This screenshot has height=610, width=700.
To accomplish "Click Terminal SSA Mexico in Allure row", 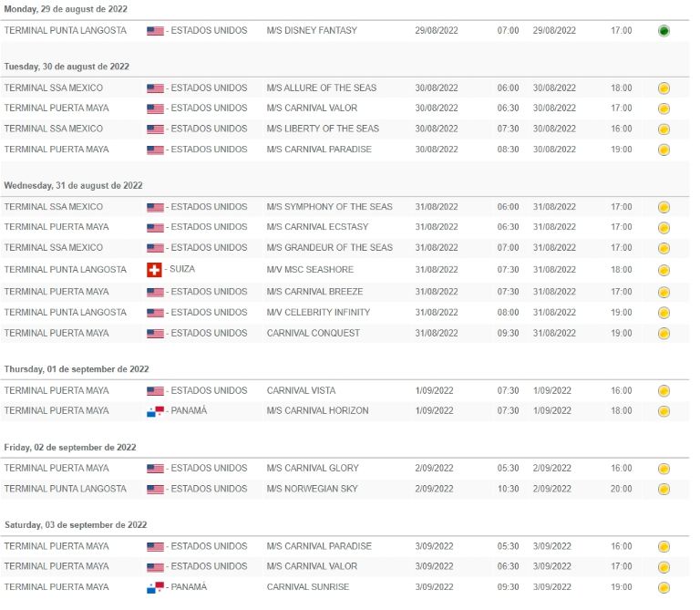I will coord(54,88).
